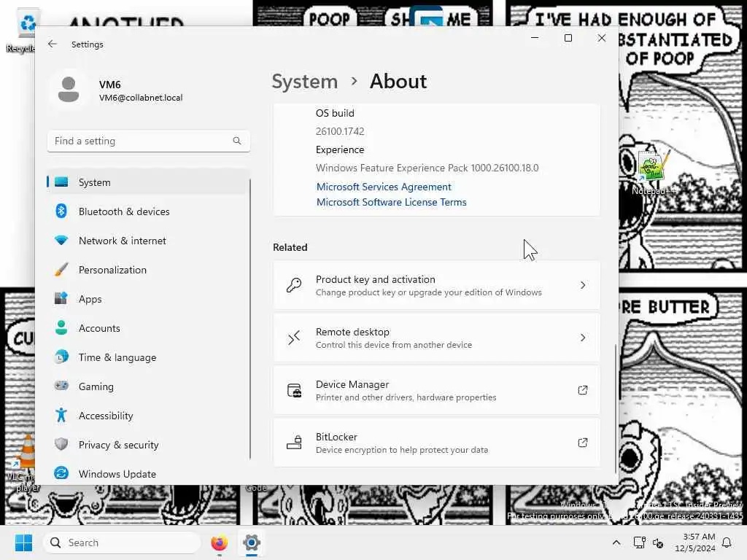Click the System monitor icon in sidebar
This screenshot has width=747, height=560.
(61, 182)
